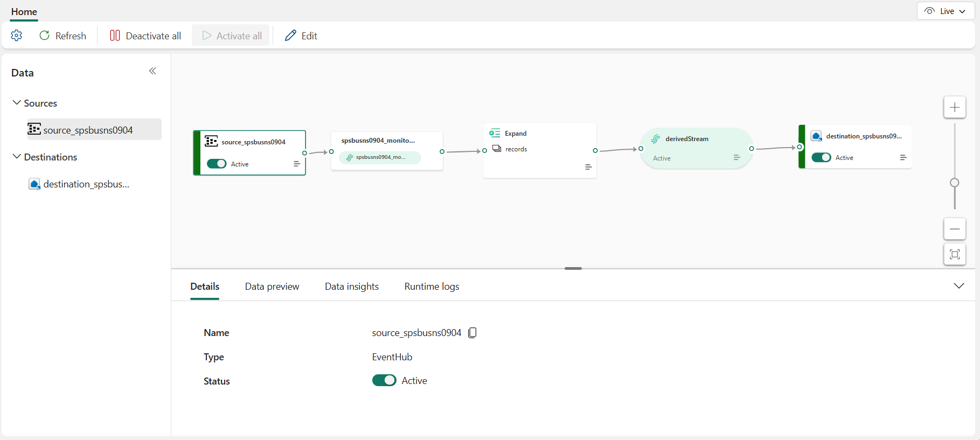
Task: Toggle the source_spsbusns0904 node Active switch
Action: (217, 164)
